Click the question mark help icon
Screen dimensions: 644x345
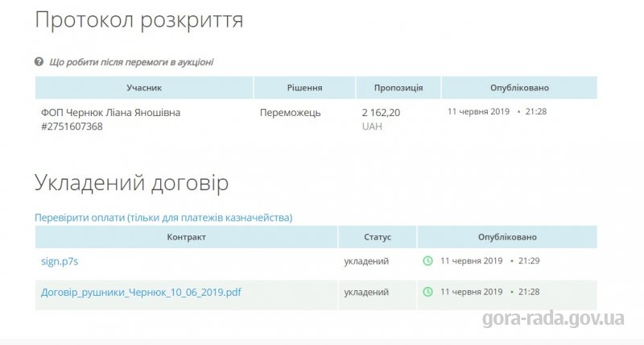coord(39,62)
